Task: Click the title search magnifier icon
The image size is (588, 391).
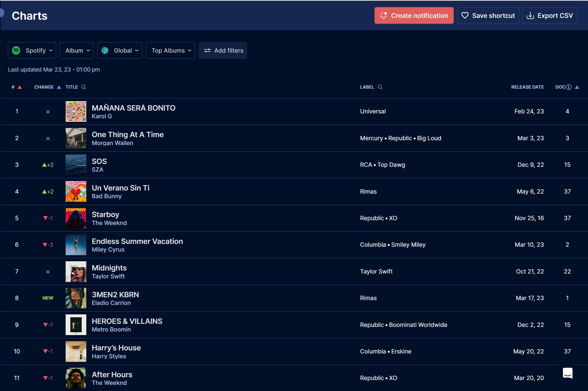Action: (x=84, y=87)
